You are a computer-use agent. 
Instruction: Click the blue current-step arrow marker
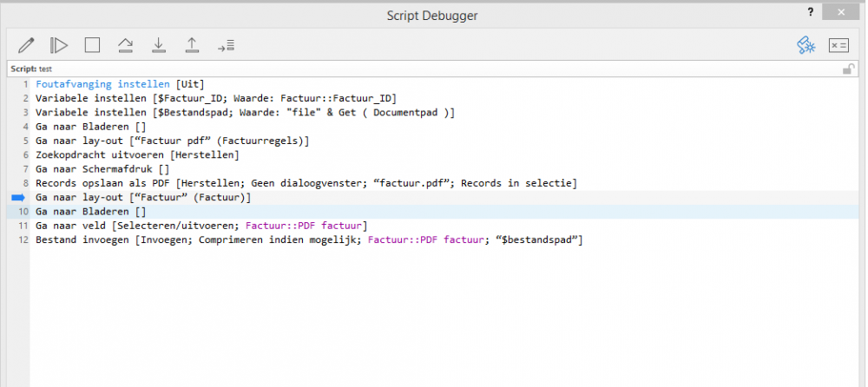pyautogui.click(x=19, y=197)
